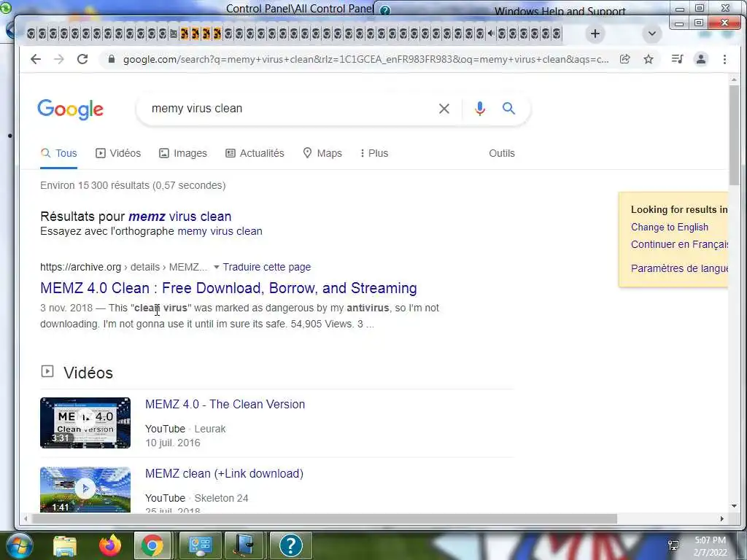The width and height of the screenshot is (747, 560).
Task: Open Chrome three-dot menu
Action: [724, 59]
